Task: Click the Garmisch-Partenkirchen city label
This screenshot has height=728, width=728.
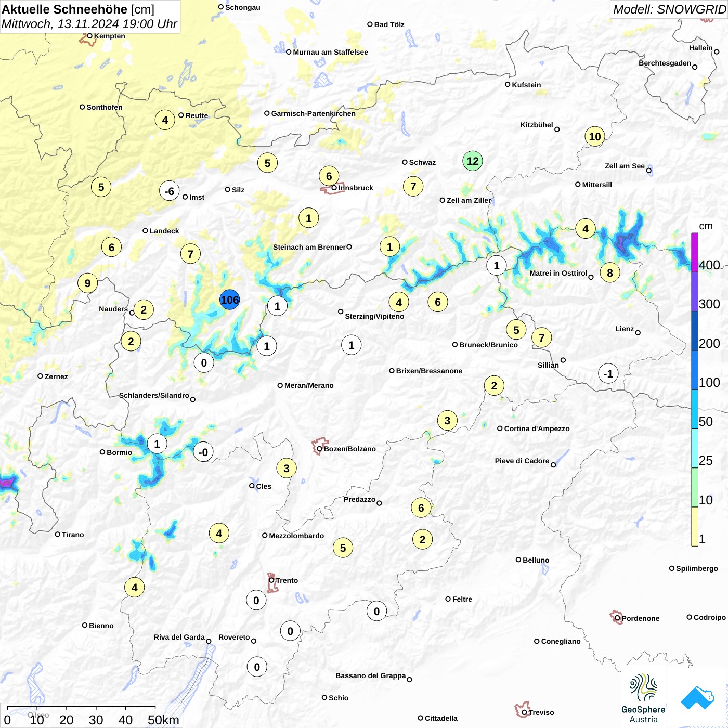Action: pyautogui.click(x=314, y=113)
